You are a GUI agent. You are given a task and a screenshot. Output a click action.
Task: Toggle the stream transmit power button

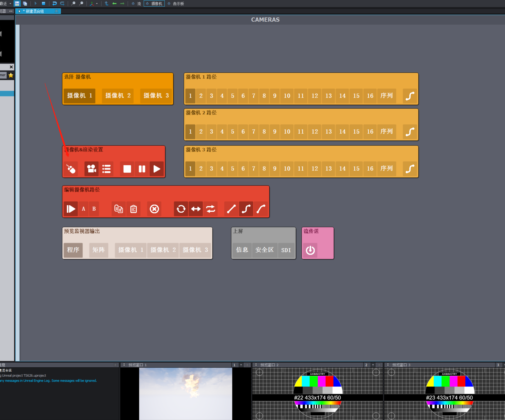click(x=310, y=250)
